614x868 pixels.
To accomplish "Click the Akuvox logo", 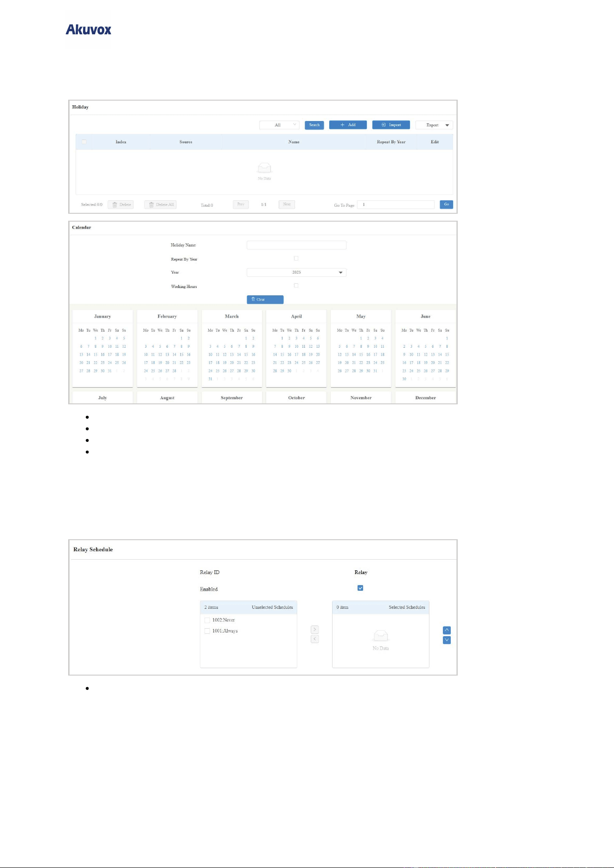I will point(89,30).
